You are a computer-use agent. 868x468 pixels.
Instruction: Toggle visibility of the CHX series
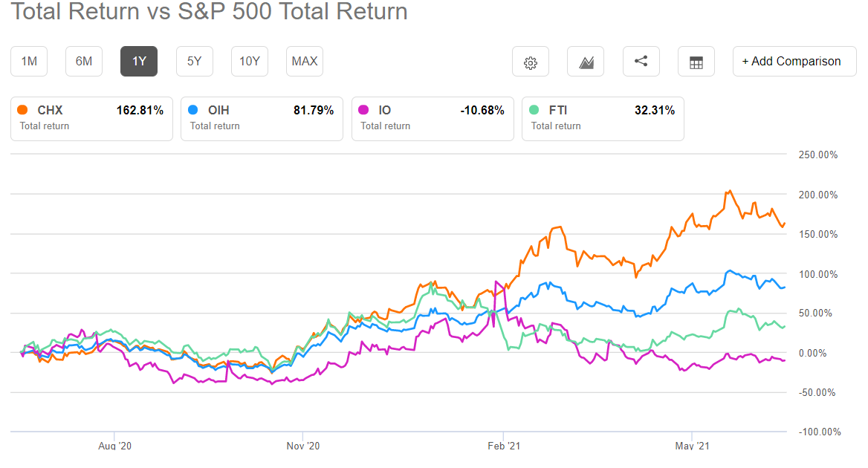click(91, 117)
